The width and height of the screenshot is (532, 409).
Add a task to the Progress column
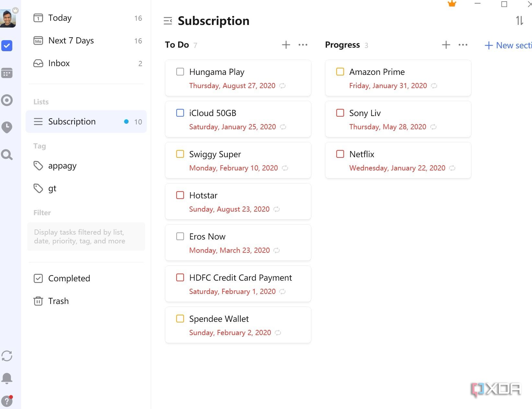(x=446, y=45)
